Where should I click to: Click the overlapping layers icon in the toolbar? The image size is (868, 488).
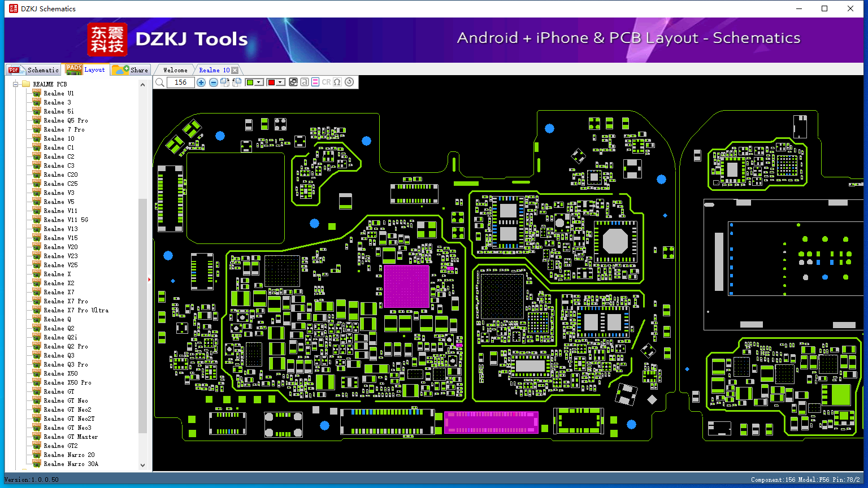(x=293, y=82)
